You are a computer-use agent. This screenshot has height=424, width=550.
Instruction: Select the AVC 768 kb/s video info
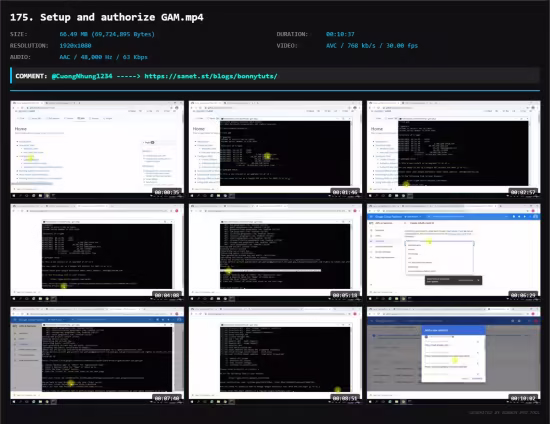click(x=372, y=46)
